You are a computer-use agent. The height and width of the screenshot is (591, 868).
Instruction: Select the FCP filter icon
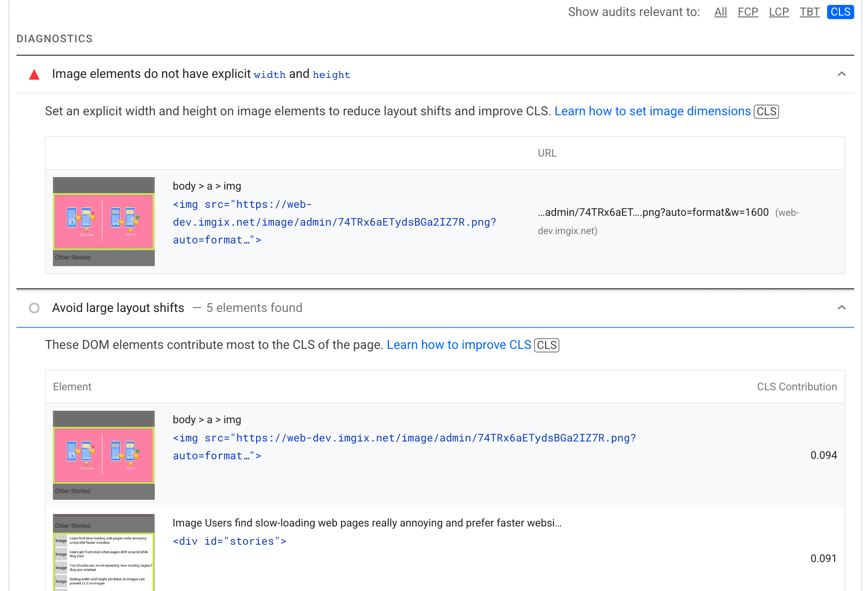(749, 11)
